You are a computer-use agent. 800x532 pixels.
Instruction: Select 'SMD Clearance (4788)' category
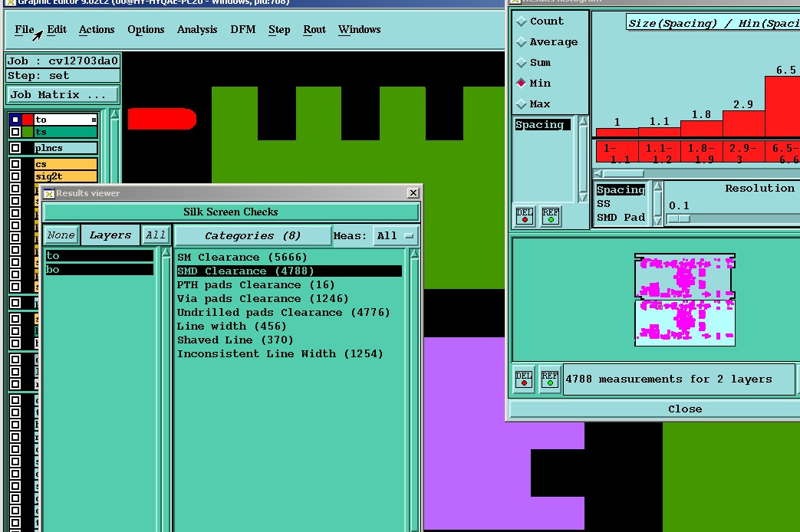(289, 271)
